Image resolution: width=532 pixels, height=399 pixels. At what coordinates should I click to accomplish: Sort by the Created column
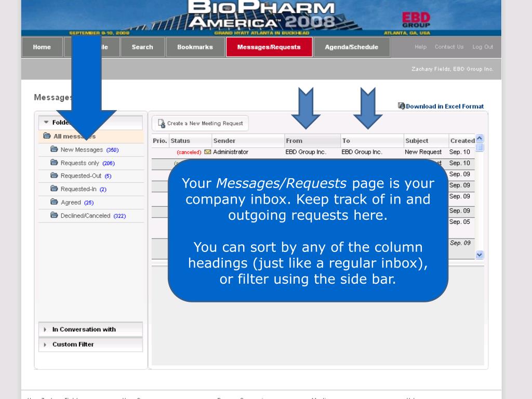click(x=462, y=140)
